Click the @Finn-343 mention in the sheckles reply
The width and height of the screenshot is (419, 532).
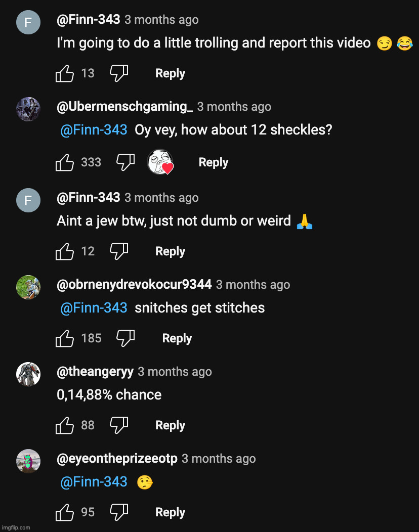(94, 130)
